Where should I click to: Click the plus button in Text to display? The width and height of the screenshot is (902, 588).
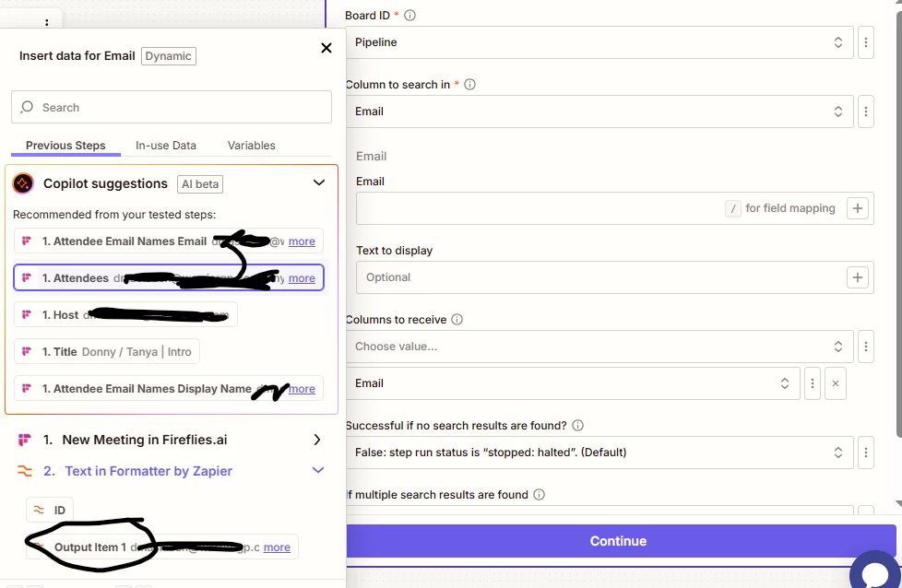[857, 277]
